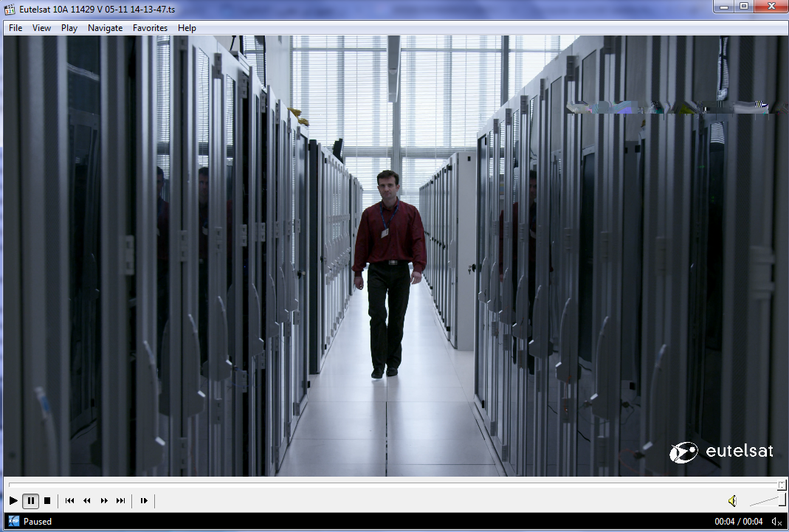Open the Navigate menu
Screen dimensions: 789x532
(105, 28)
